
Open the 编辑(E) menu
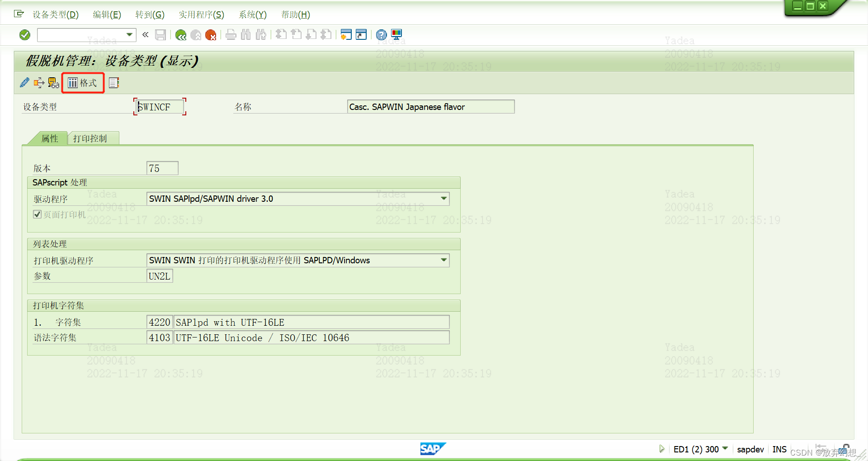pos(107,15)
